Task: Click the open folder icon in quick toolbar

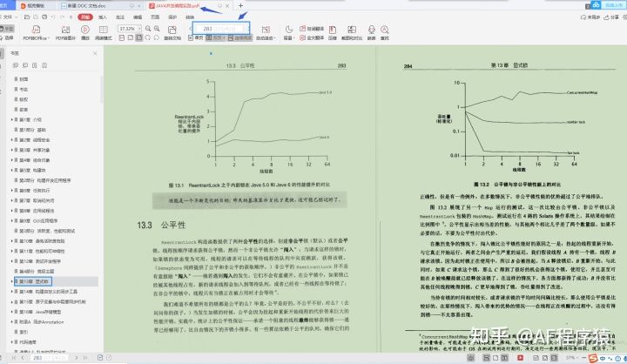Action: click(x=27, y=17)
